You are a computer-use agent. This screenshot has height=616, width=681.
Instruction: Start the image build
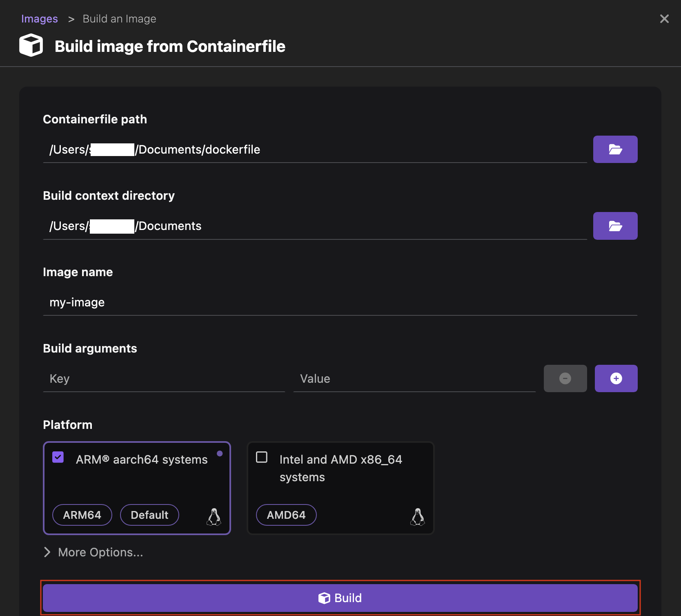[340, 598]
